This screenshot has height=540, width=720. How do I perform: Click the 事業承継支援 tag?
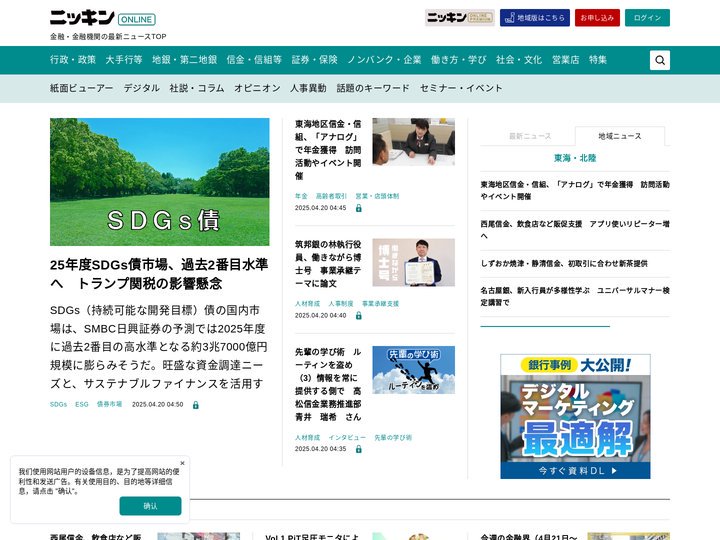[x=380, y=304]
